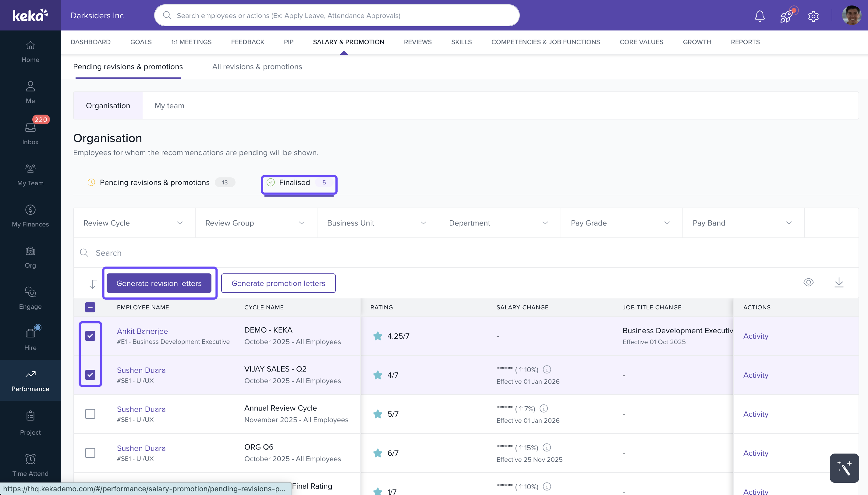Open the REVIEWS menu tab

417,42
